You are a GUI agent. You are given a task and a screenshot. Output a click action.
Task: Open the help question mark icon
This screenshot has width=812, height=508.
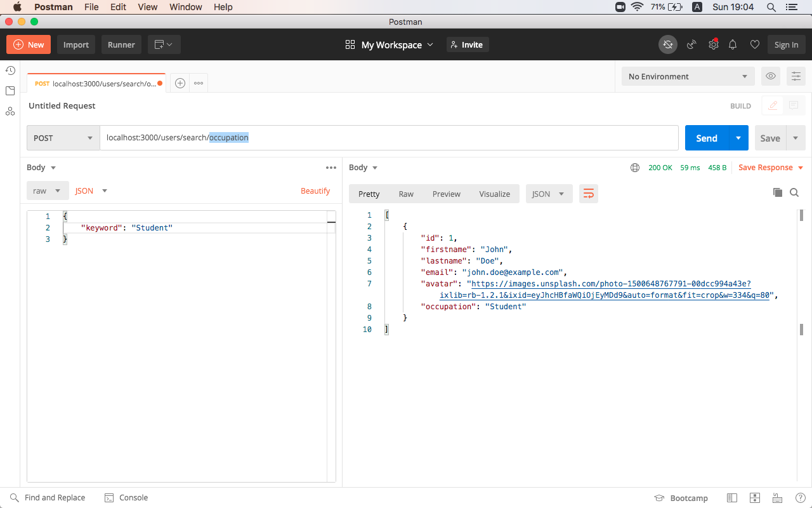(800, 498)
